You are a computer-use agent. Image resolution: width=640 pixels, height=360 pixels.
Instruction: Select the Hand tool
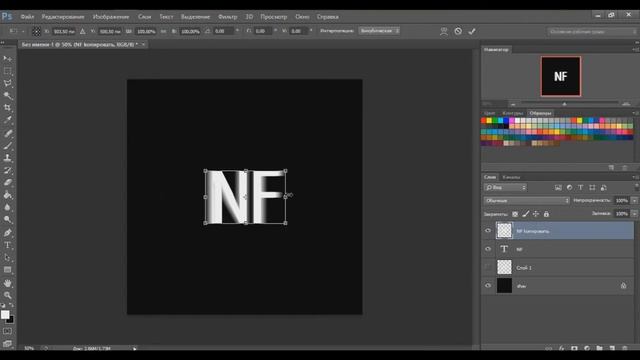coord(7,283)
